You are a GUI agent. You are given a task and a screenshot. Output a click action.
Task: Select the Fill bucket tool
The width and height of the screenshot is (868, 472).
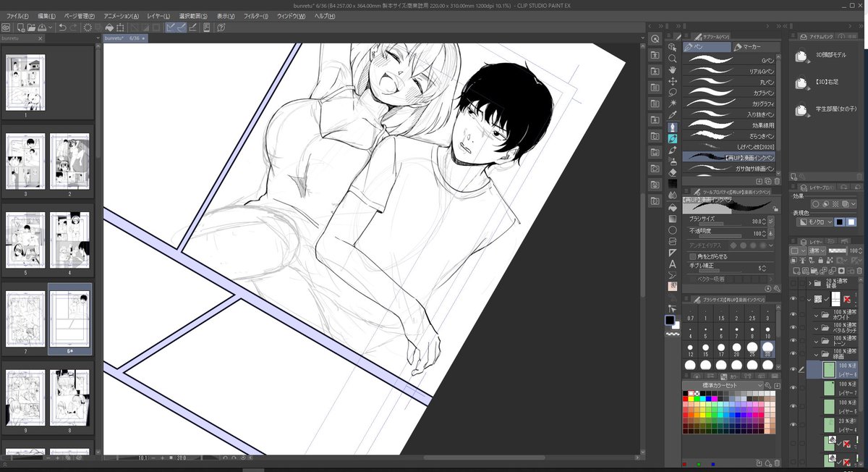pyautogui.click(x=673, y=207)
